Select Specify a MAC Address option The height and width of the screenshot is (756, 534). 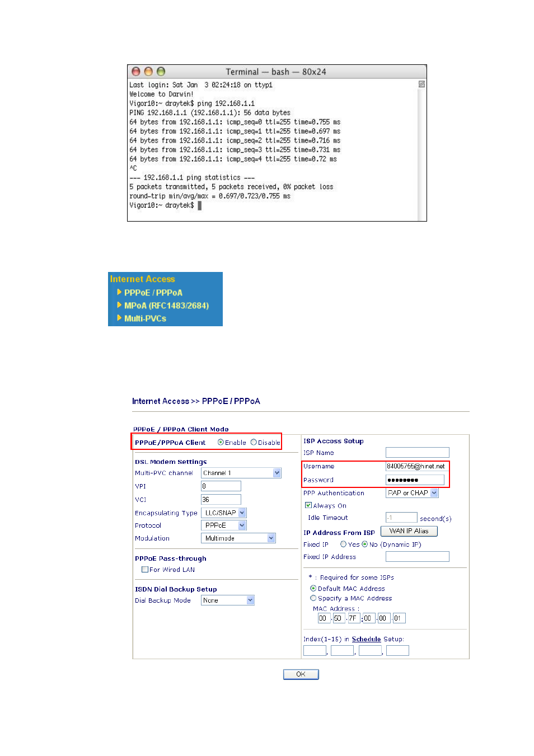[313, 598]
